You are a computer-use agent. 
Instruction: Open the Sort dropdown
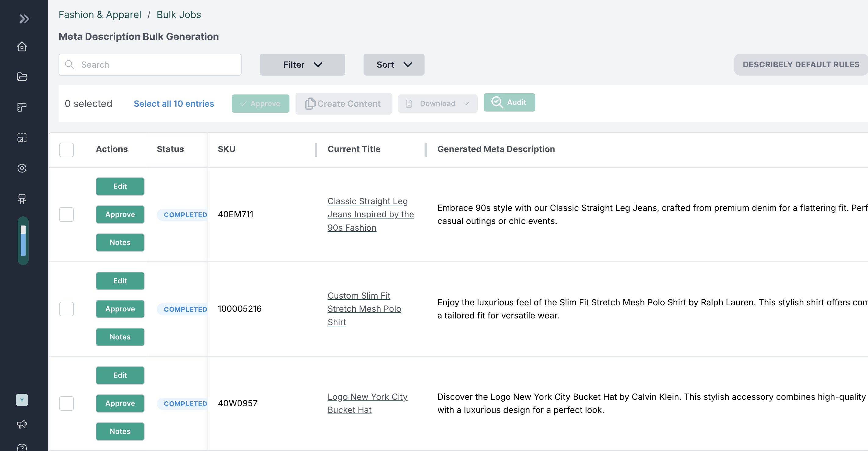click(x=394, y=64)
